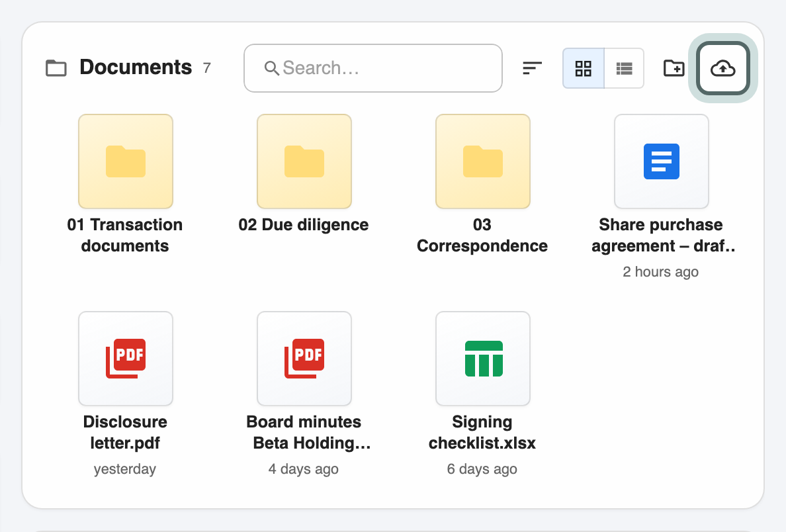The height and width of the screenshot is (532, 786).
Task: Switch to grid view
Action: click(x=584, y=68)
